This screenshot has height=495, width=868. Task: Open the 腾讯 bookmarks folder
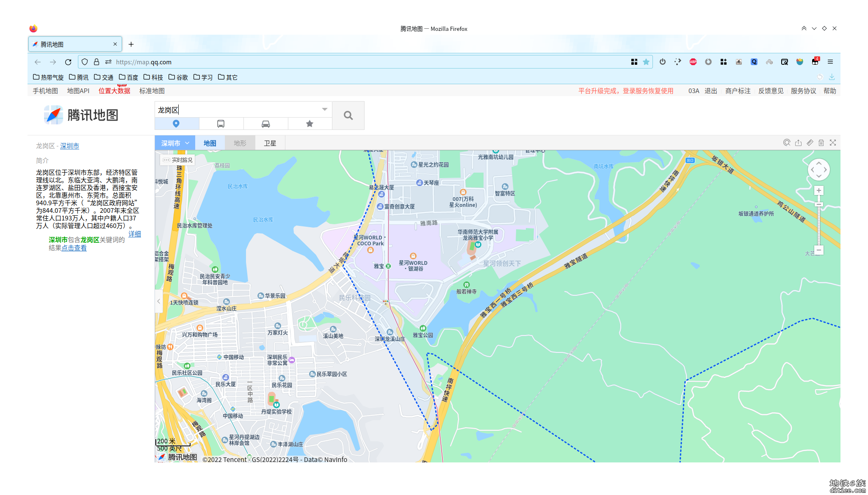point(79,77)
